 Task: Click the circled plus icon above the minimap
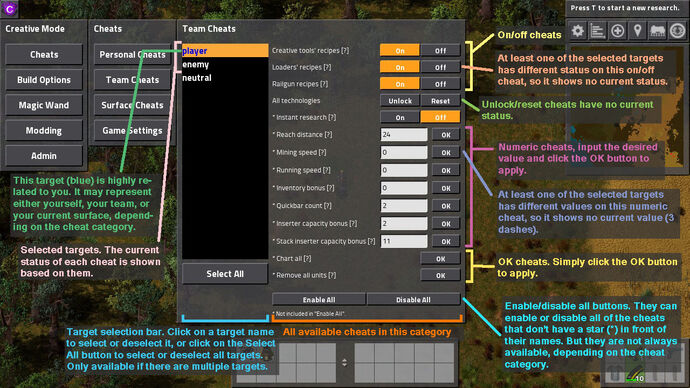click(x=617, y=31)
